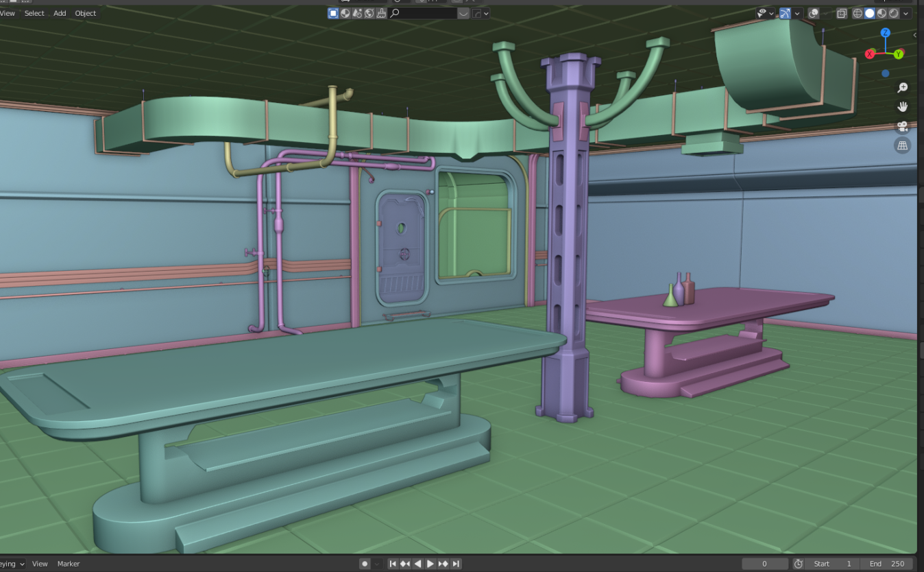Viewport: 924px width, 572px height.
Task: Click the proportional editing smooth curve button
Action: tap(463, 13)
